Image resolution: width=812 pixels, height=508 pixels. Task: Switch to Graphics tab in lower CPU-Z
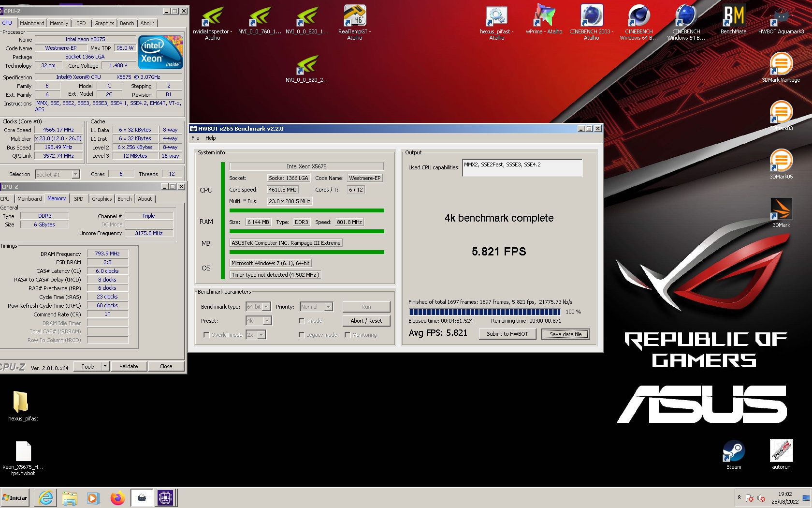(101, 199)
